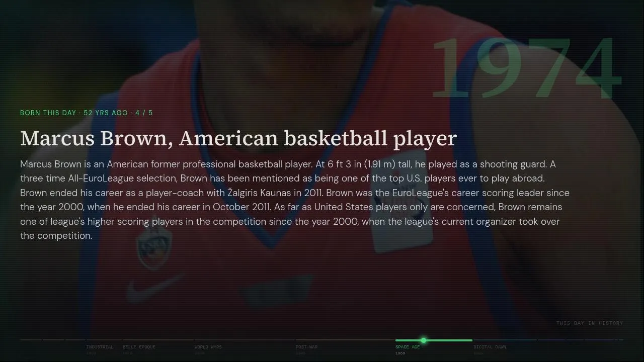Viewport: 644px width, 362px height.
Task: Click the 'This Day in History' label
Action: [590, 323]
